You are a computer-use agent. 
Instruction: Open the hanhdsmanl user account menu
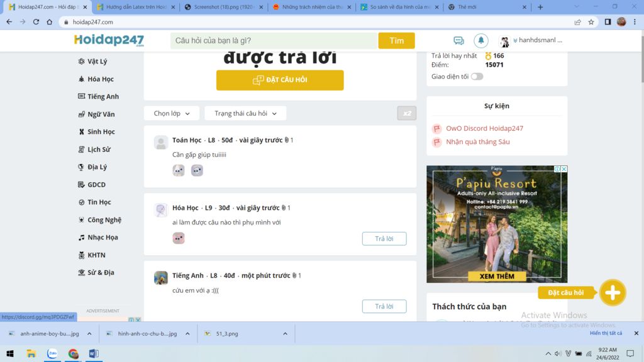click(531, 40)
